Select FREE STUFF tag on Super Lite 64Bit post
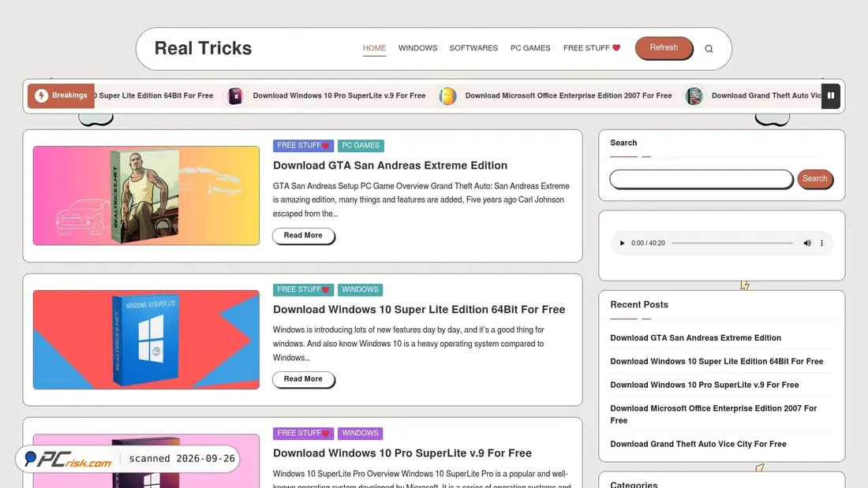868x488 pixels. click(303, 289)
